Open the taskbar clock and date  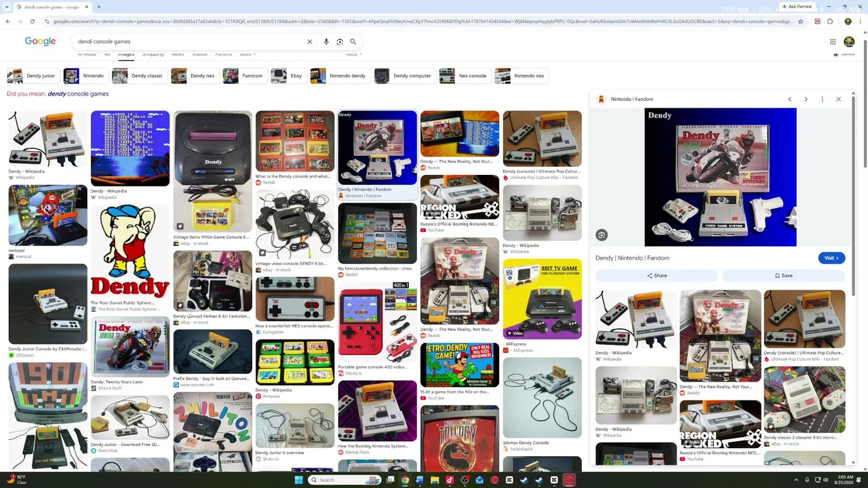[845, 480]
